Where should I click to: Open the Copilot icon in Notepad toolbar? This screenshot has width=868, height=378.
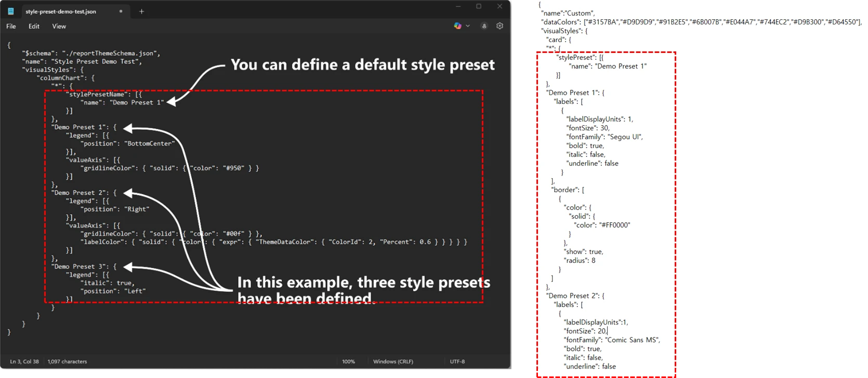coord(457,26)
